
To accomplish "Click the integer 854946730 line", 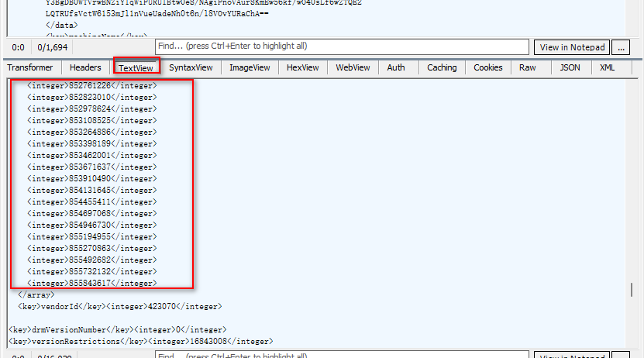I will (92, 225).
